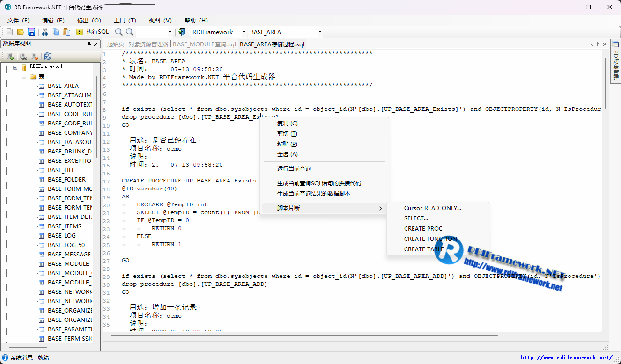This screenshot has height=364, width=621.
Task: Click the Save disk icon
Action: click(31, 32)
